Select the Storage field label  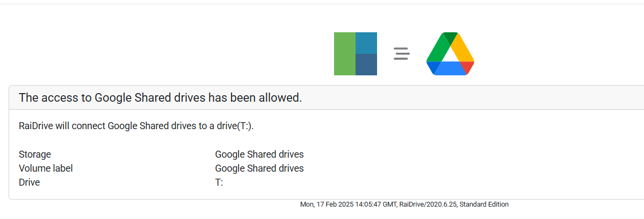pos(35,154)
